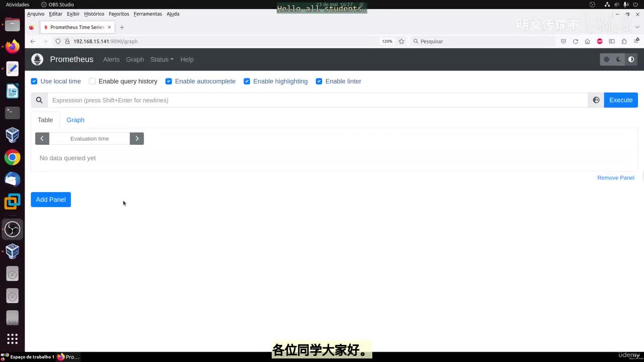The image size is (644, 362).
Task: Click the Execute button
Action: (621, 100)
